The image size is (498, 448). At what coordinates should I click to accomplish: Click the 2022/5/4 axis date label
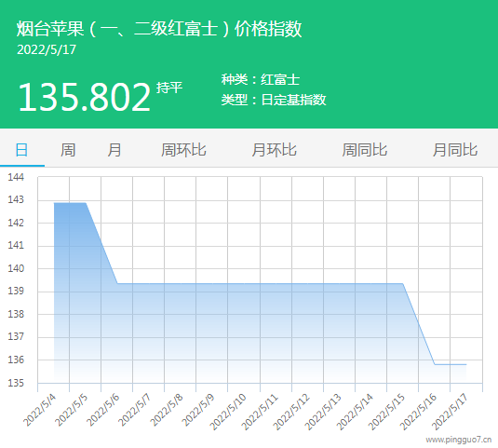tap(40, 410)
